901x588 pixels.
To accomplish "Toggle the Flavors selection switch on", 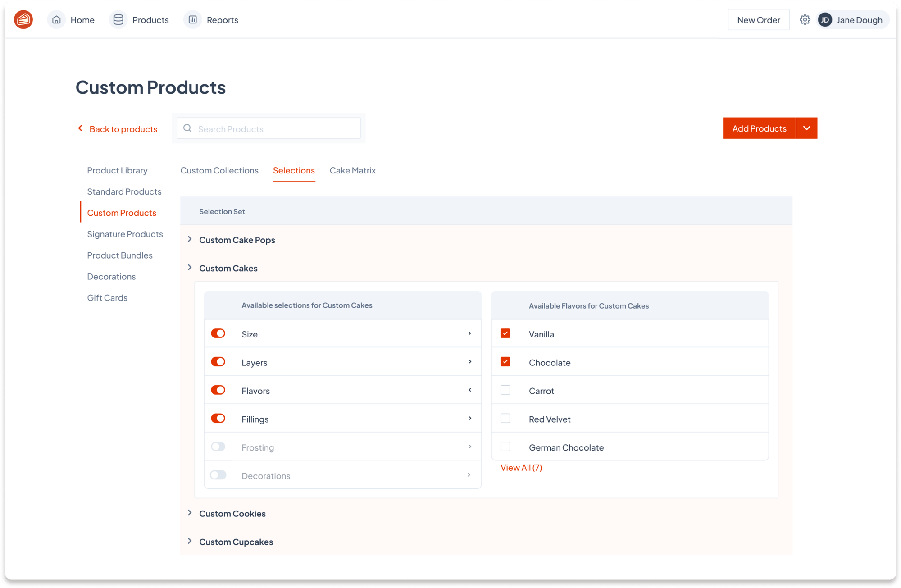I will tap(218, 390).
